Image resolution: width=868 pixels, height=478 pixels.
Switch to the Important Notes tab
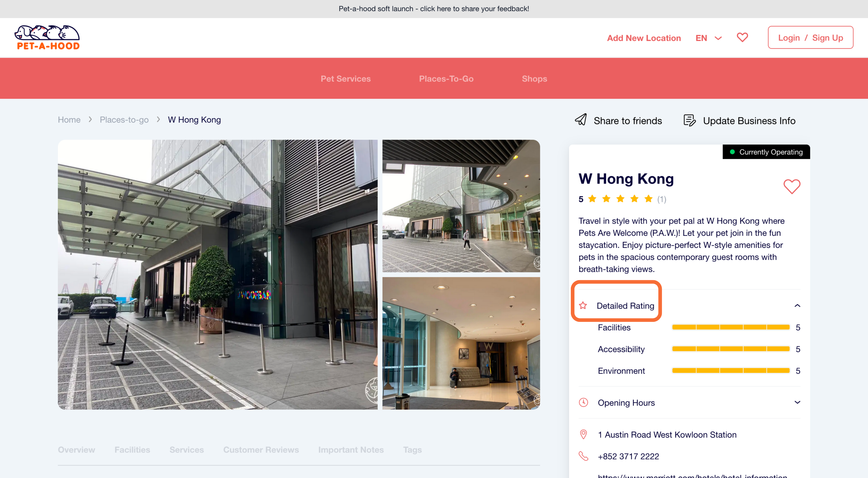pyautogui.click(x=351, y=450)
